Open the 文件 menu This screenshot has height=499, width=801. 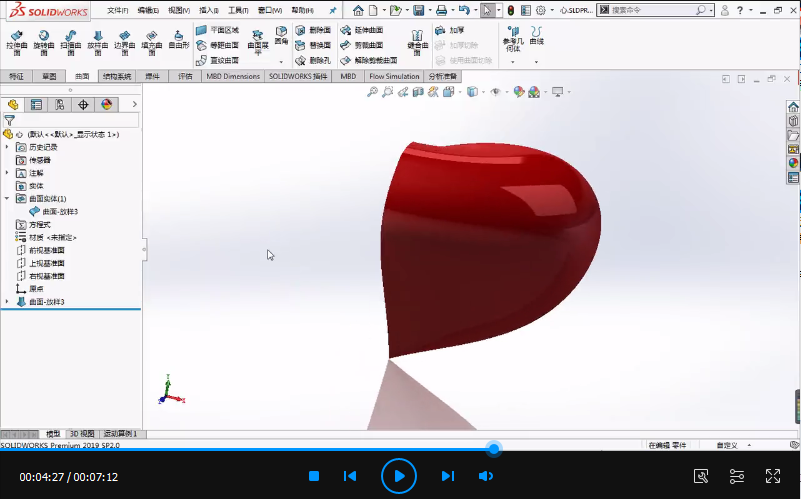pos(117,10)
